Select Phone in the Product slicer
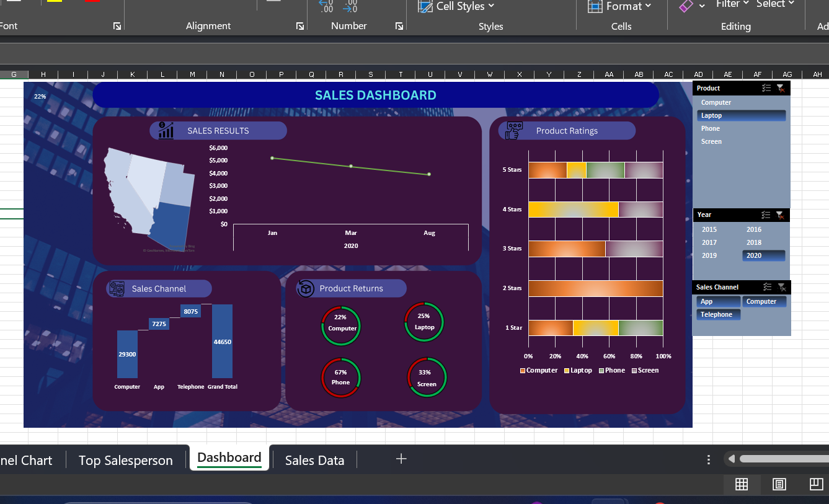This screenshot has width=829, height=504. [741, 129]
